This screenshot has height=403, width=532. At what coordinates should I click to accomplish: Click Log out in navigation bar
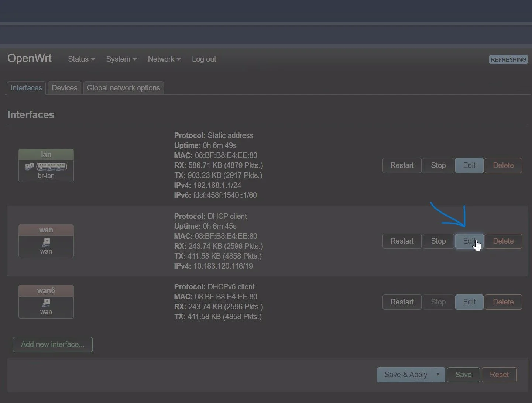[204, 59]
